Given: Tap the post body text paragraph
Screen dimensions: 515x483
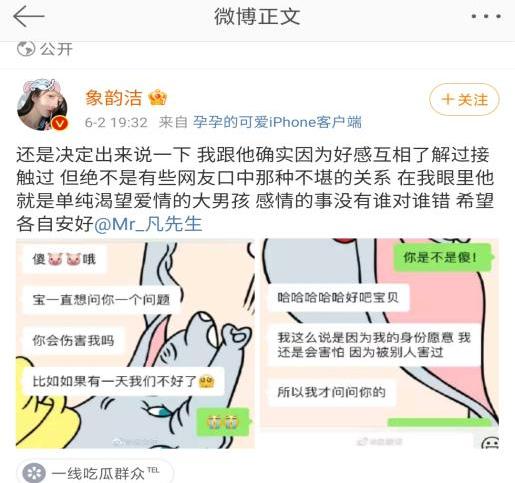Looking at the screenshot, I should [255, 189].
